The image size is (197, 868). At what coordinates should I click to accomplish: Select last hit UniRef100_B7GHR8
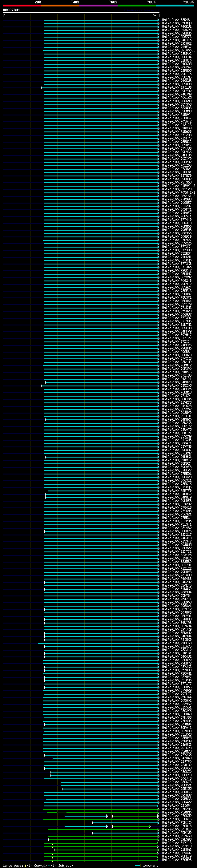[177, 860]
